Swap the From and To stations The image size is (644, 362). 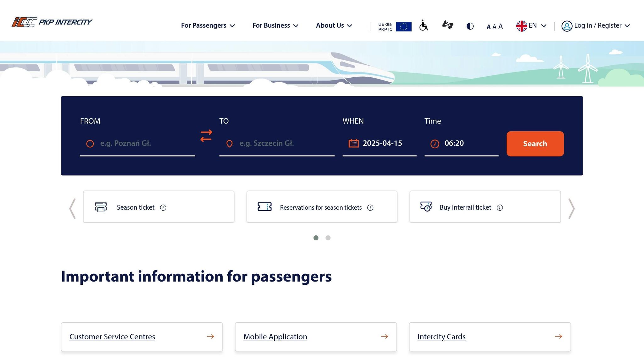[206, 136]
